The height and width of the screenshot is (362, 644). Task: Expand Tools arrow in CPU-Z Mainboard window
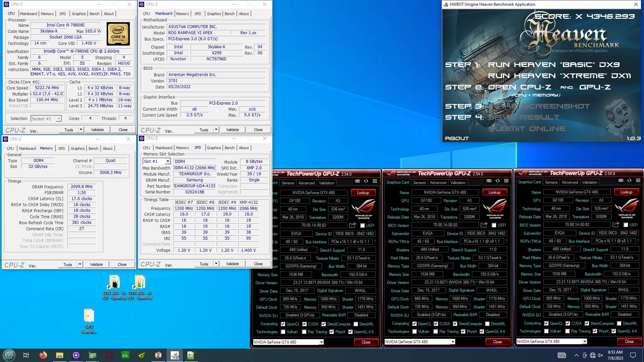[216, 130]
